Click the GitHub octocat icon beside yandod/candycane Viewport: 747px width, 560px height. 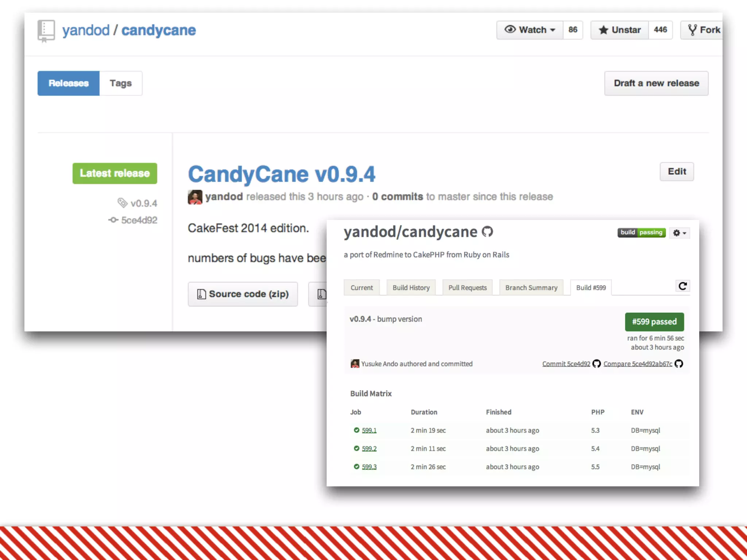tap(487, 232)
